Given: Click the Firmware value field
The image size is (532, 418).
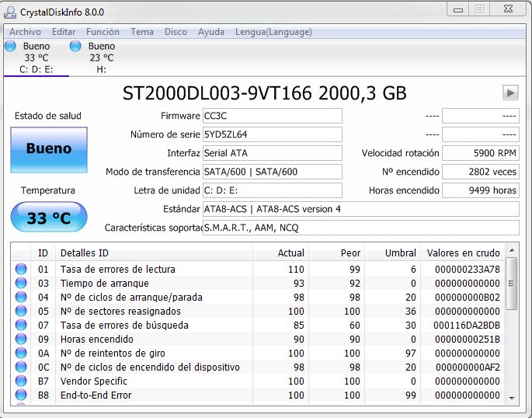Looking at the screenshot, I should (271, 116).
